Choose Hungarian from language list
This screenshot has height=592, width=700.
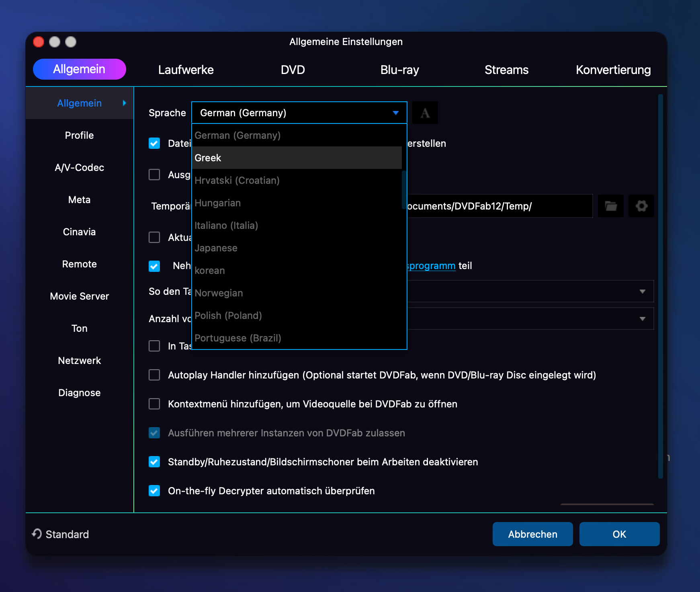[297, 203]
